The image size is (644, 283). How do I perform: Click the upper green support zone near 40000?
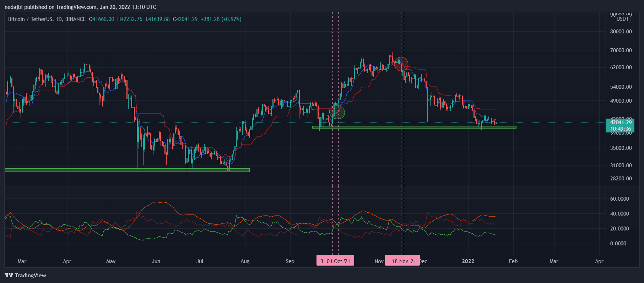tap(414, 127)
